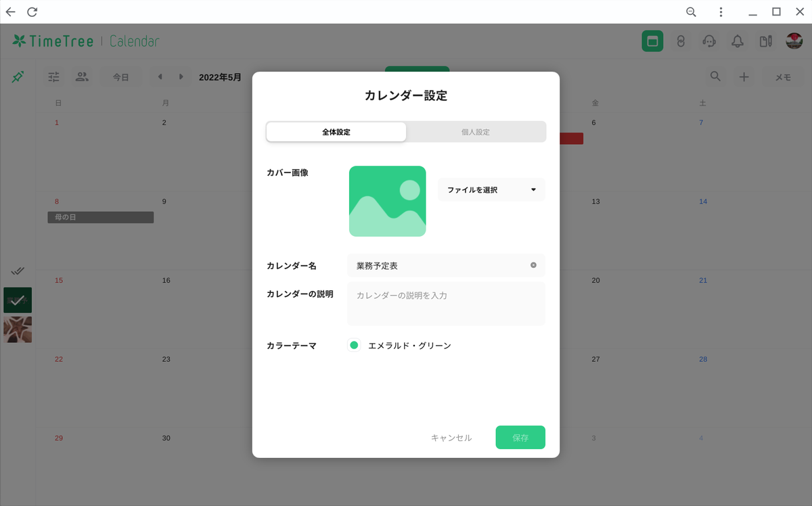The height and width of the screenshot is (506, 812).
Task: Click the キャンセル button
Action: point(451,438)
